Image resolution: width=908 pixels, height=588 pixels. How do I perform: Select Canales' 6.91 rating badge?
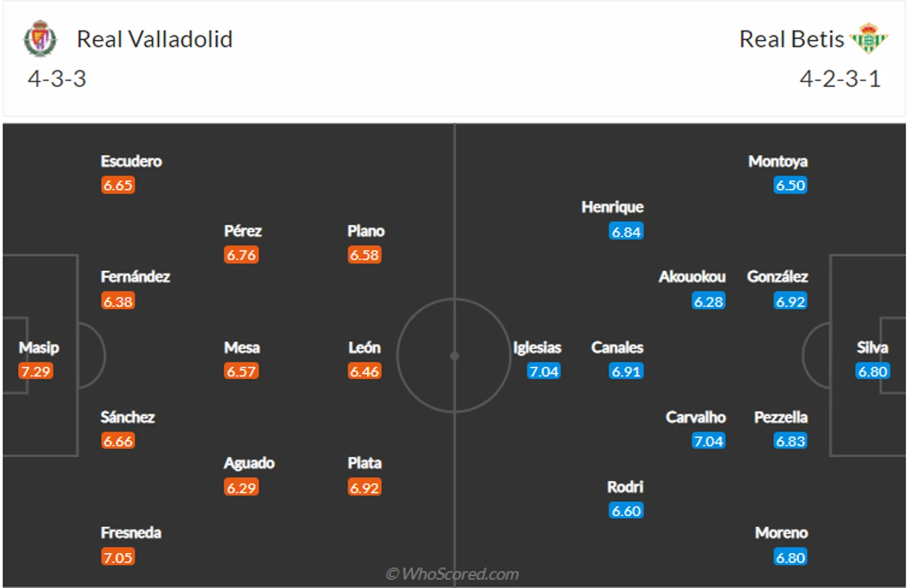pyautogui.click(x=626, y=372)
